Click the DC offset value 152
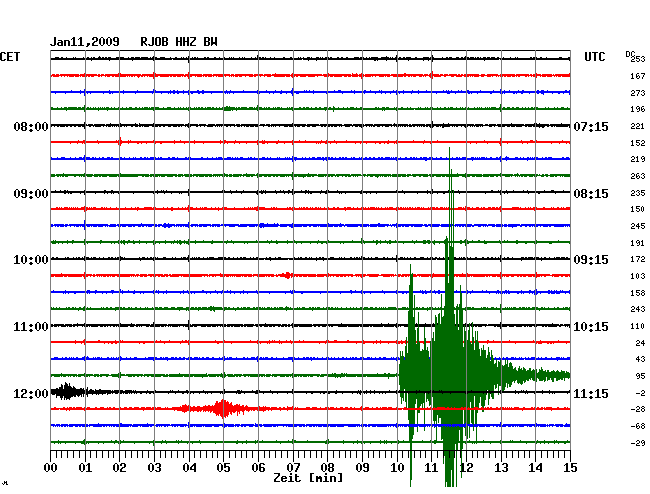 click(638, 143)
